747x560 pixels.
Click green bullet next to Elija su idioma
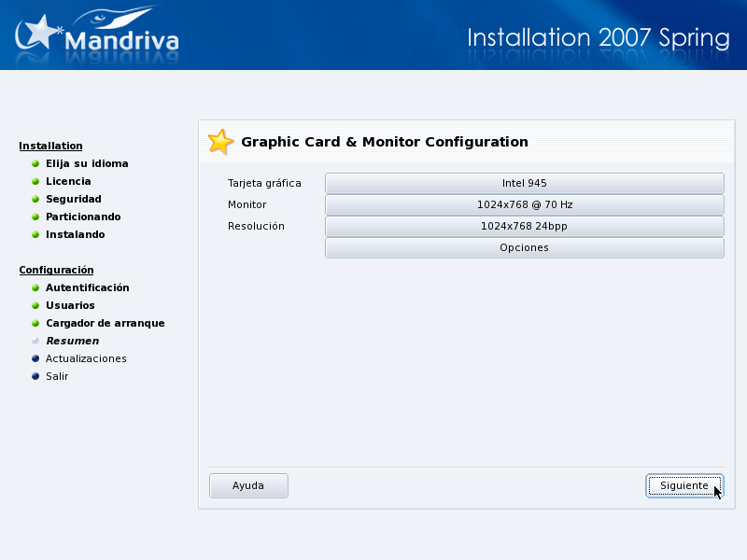point(35,164)
